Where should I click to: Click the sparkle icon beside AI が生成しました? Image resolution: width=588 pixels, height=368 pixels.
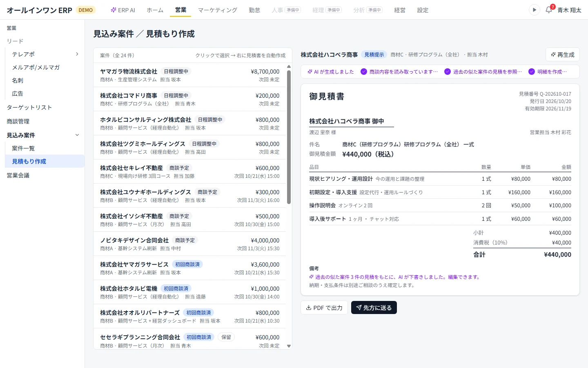click(310, 72)
